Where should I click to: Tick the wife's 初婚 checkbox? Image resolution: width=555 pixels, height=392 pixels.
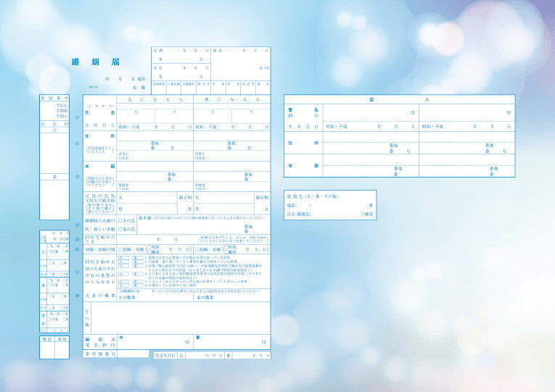196,249
